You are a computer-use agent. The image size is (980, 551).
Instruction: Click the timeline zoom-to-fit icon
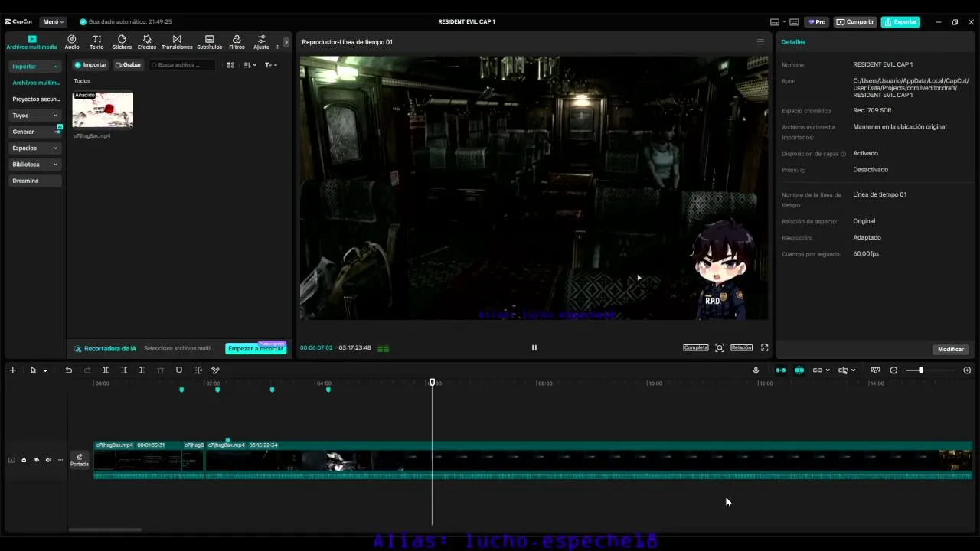point(875,370)
